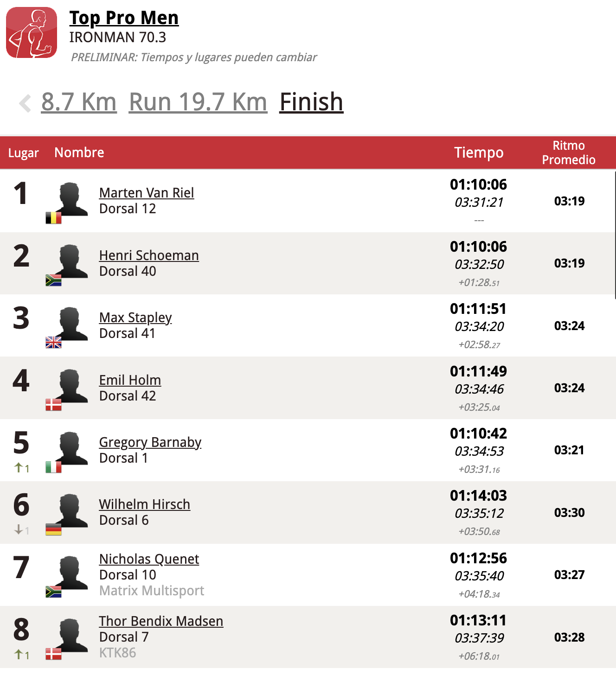616x675 pixels.
Task: View Nicholas Quenet's athlete details
Action: point(149,559)
